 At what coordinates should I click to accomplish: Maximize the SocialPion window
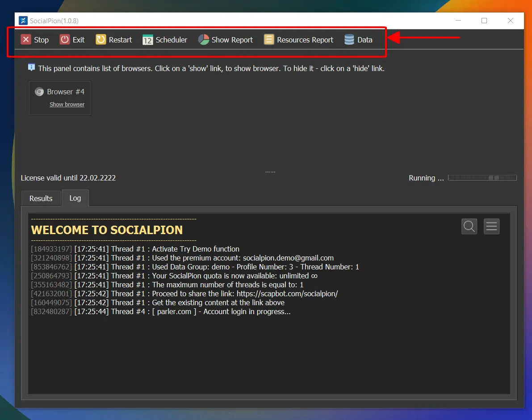click(484, 21)
